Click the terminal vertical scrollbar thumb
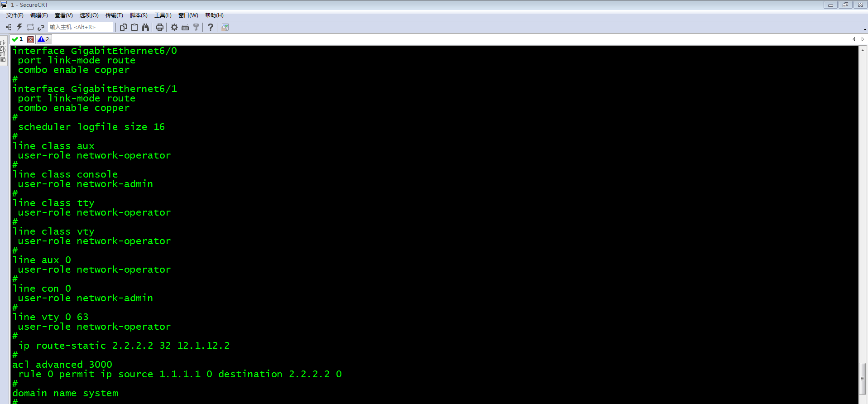Viewport: 868px width, 404px height. pos(862,379)
